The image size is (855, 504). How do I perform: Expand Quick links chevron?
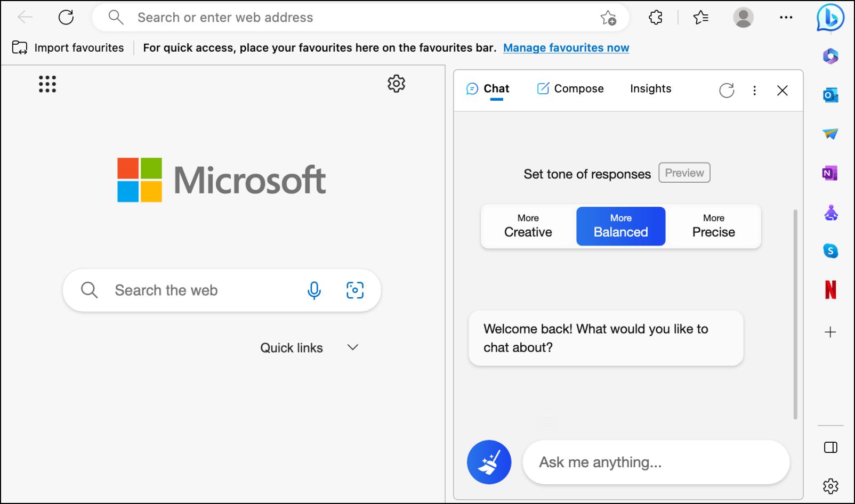point(352,347)
